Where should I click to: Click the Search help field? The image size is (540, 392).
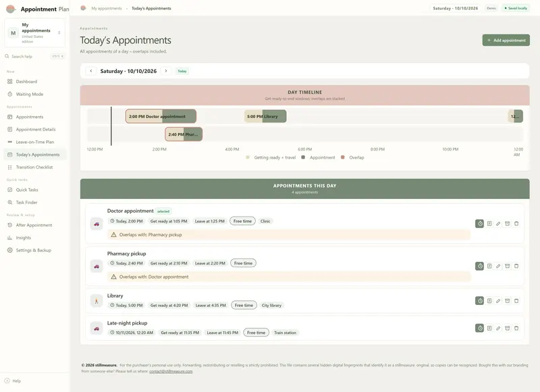[x=35, y=57]
